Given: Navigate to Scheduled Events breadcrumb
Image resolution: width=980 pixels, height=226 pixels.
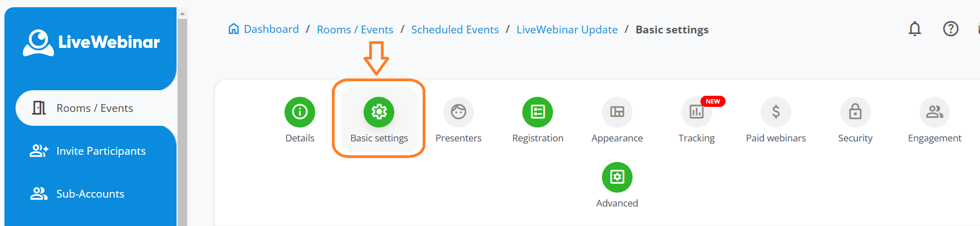Looking at the screenshot, I should [x=454, y=30].
